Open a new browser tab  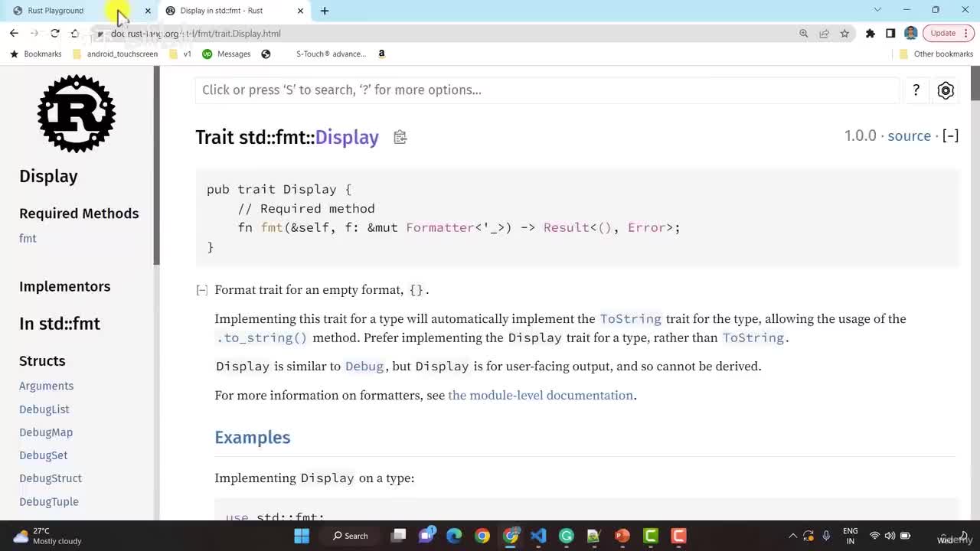[325, 11]
